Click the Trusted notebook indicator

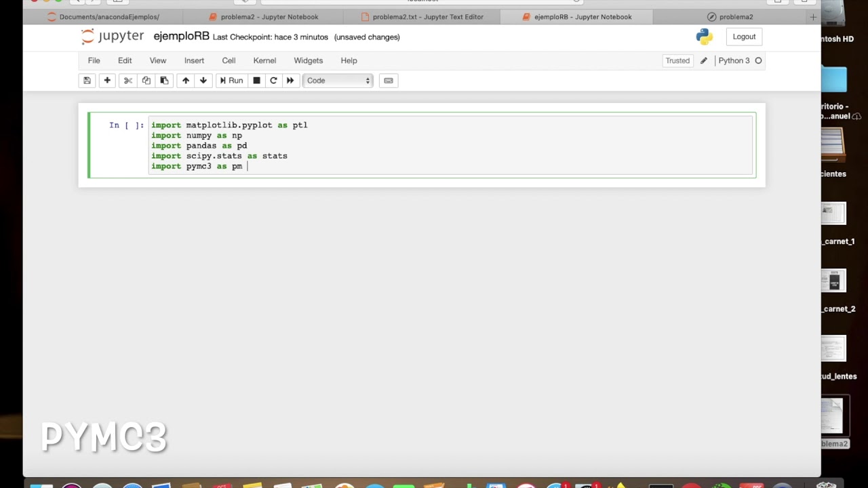(x=677, y=60)
